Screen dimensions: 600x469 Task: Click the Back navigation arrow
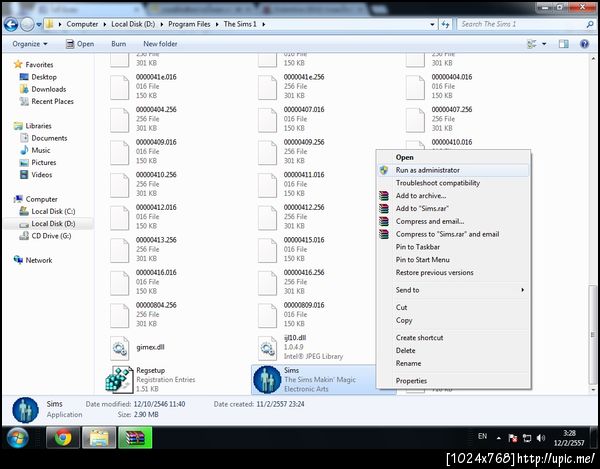click(11, 24)
